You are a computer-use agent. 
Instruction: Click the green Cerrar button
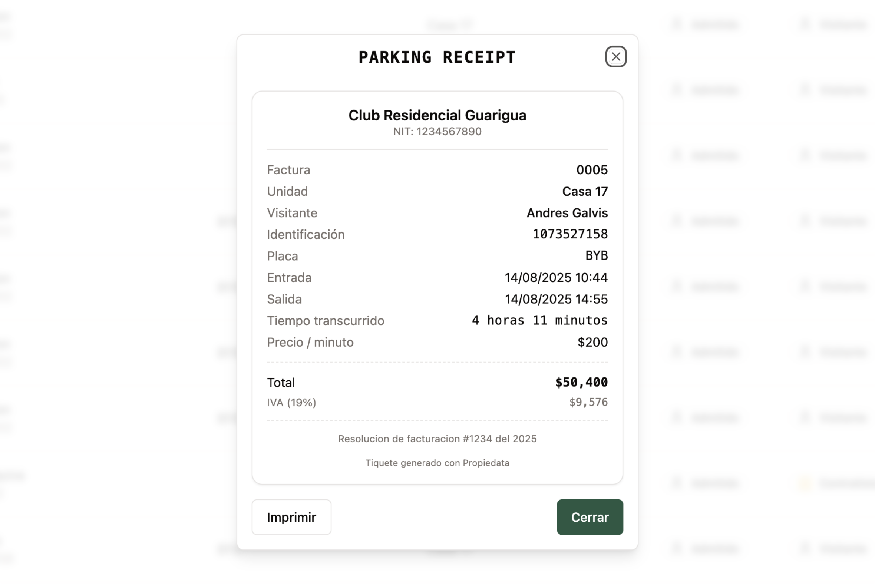pos(590,517)
